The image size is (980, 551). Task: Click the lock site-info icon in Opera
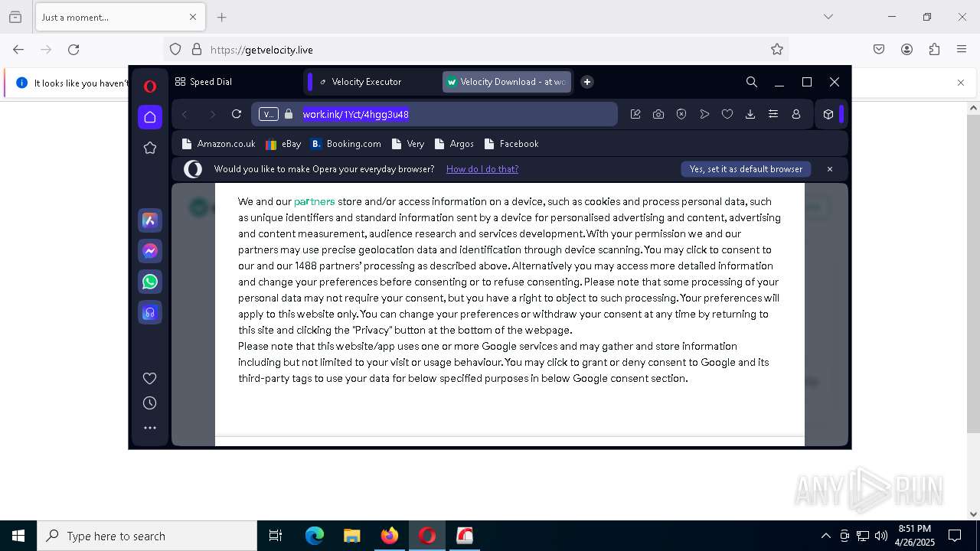(289, 114)
